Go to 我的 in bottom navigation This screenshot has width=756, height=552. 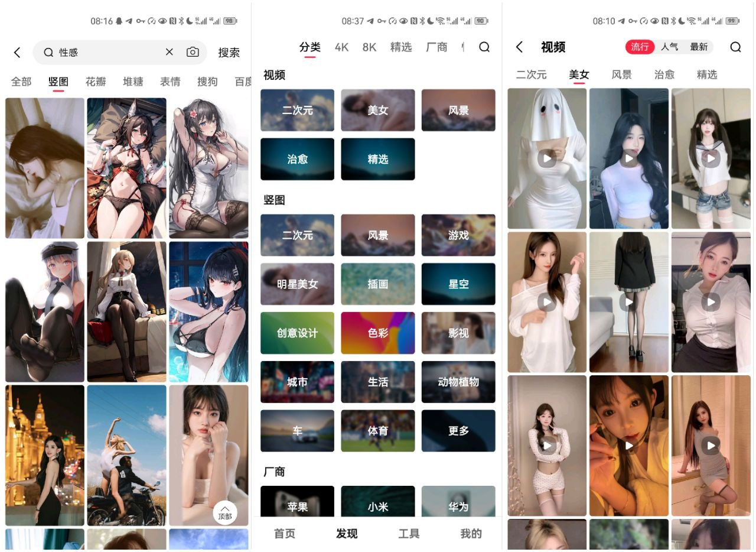[471, 534]
